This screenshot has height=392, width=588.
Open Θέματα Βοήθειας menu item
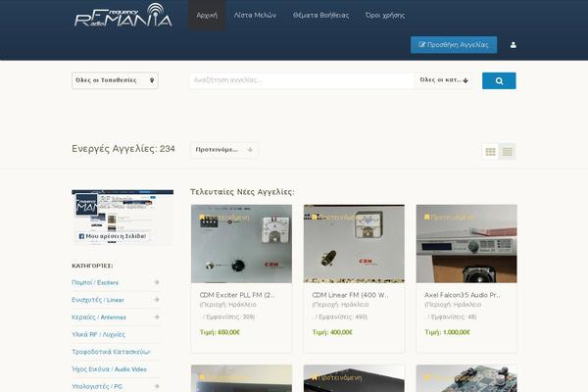(x=320, y=16)
